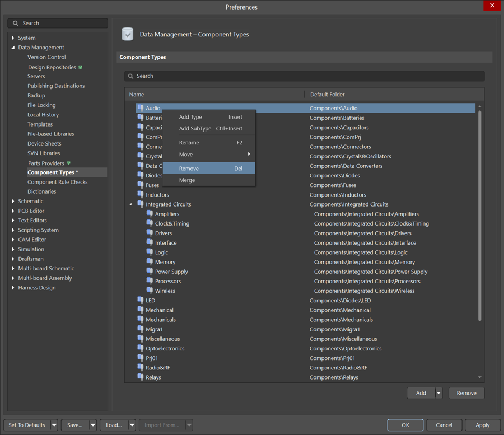Click the Memory subtype icon

150,262
